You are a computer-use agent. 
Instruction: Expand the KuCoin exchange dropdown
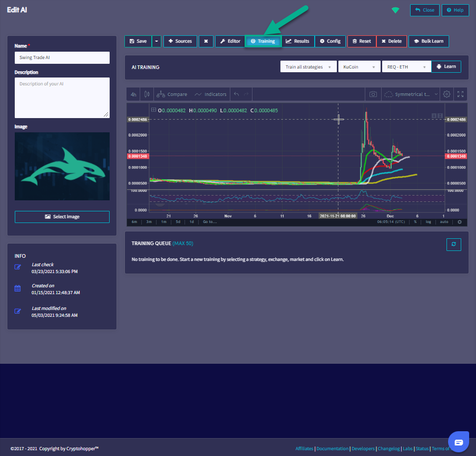pos(358,67)
